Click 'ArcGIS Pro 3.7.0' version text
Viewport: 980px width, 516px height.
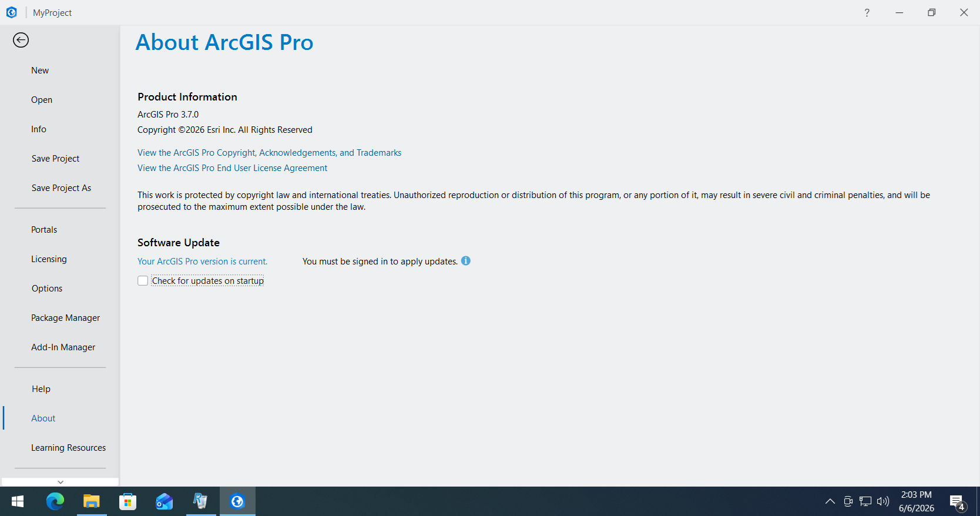pyautogui.click(x=168, y=115)
